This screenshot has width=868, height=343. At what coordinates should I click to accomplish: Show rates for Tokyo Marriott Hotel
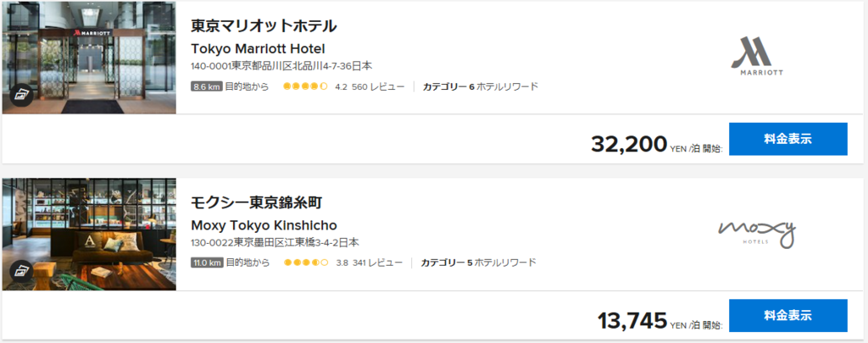(x=787, y=139)
